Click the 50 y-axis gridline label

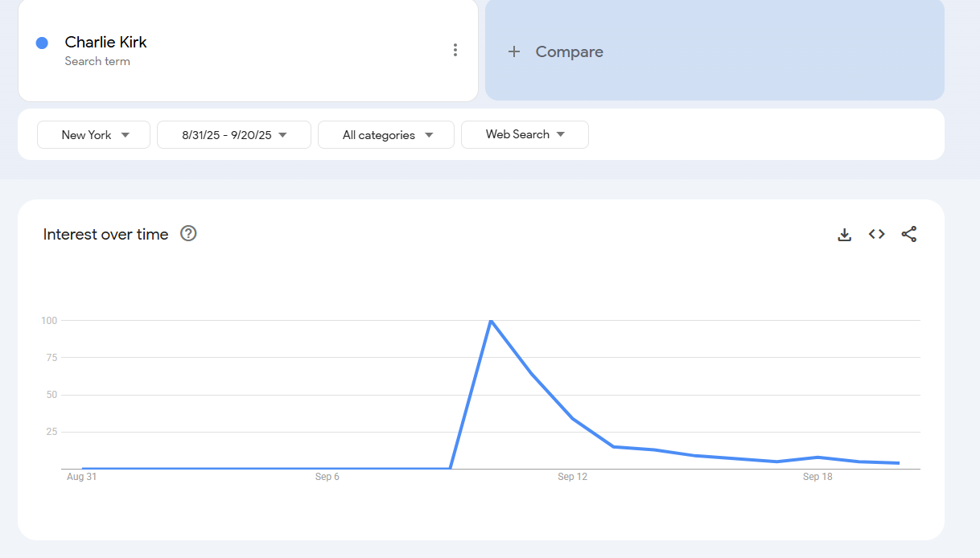(x=50, y=395)
